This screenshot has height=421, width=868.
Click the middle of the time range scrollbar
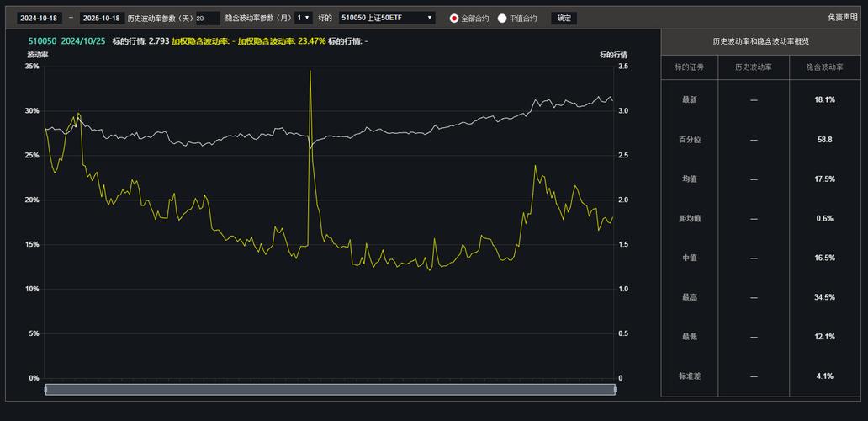(x=330, y=390)
